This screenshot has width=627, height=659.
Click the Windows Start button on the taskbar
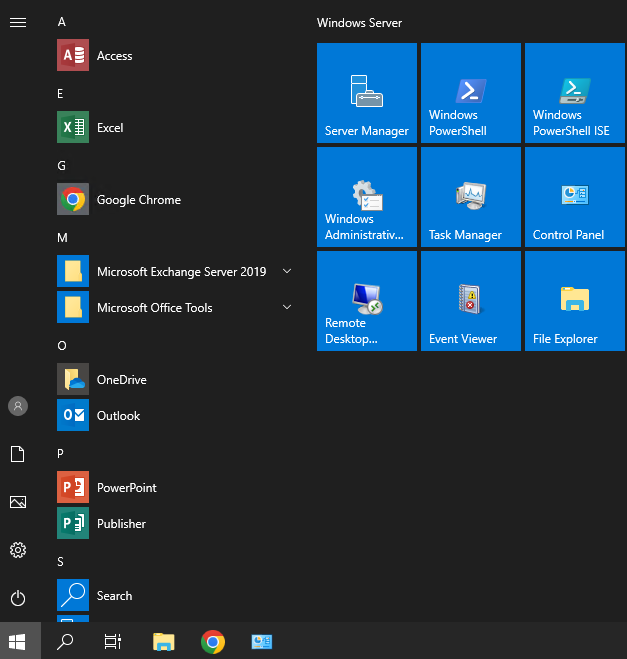[x=17, y=642]
